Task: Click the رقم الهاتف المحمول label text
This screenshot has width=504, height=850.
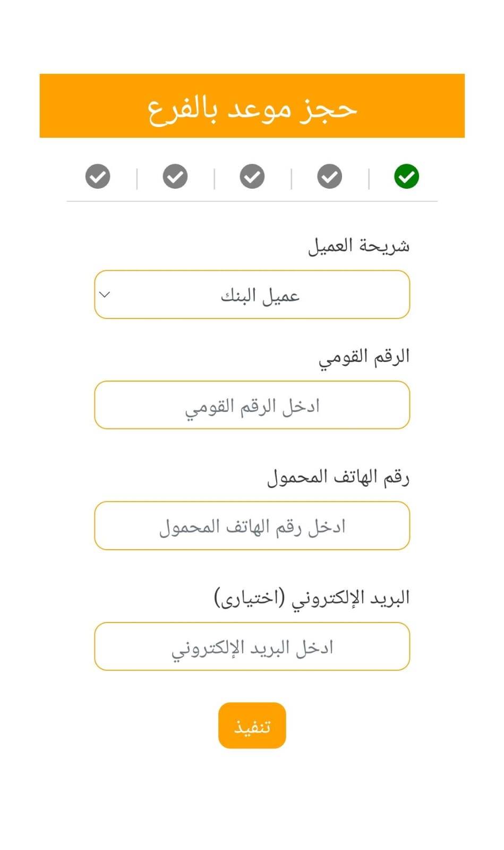Action: point(338,477)
